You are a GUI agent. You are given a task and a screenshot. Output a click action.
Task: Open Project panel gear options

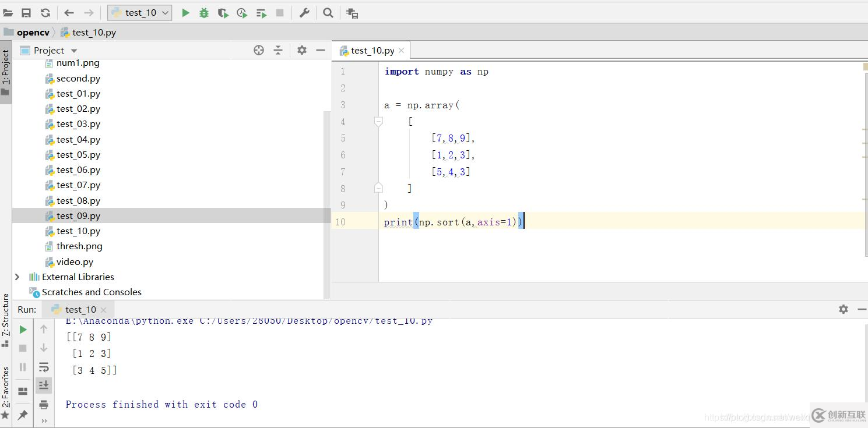pyautogui.click(x=301, y=50)
